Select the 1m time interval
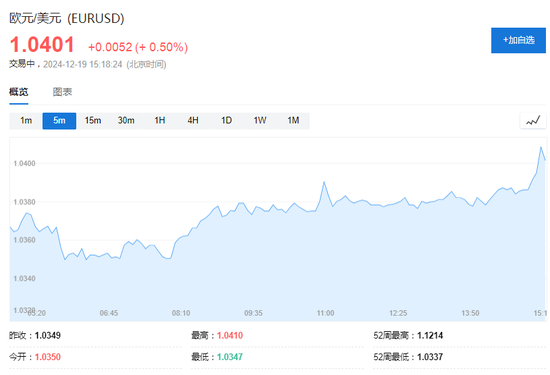This screenshot has width=550, height=375. click(26, 121)
